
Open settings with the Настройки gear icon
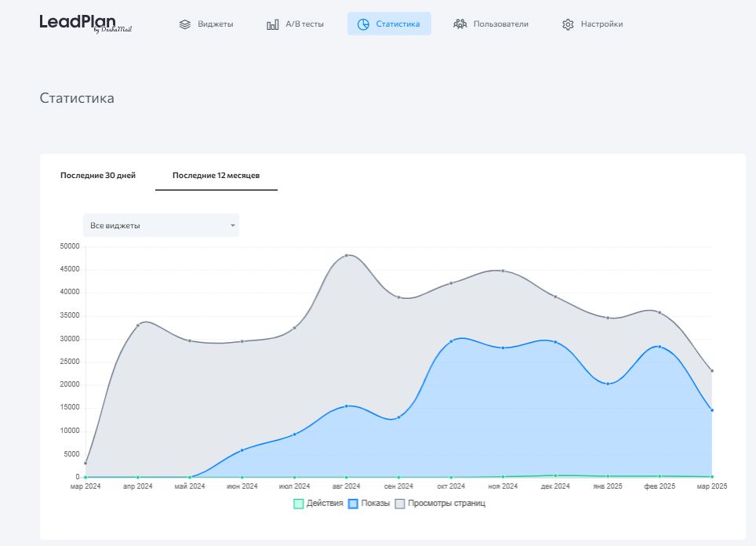point(567,24)
